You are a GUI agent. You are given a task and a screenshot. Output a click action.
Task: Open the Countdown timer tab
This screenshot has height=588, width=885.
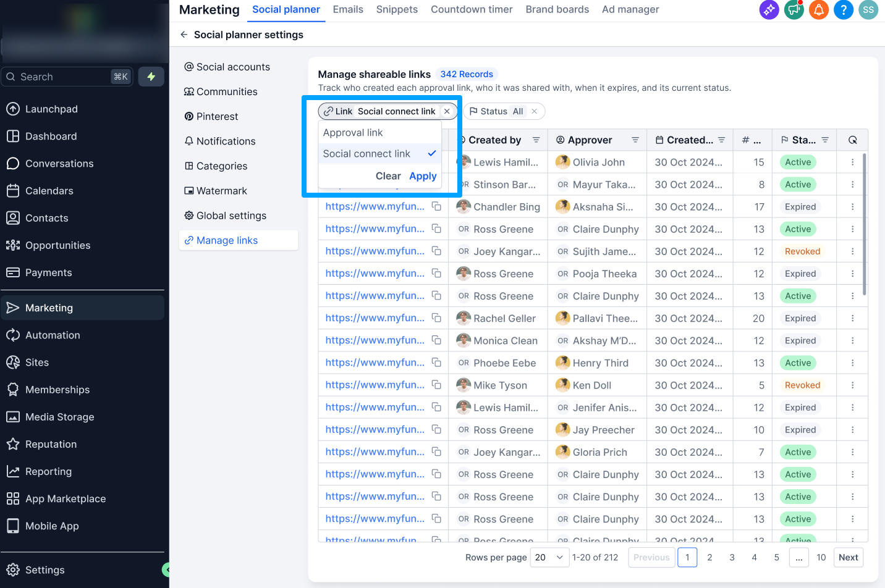click(472, 9)
